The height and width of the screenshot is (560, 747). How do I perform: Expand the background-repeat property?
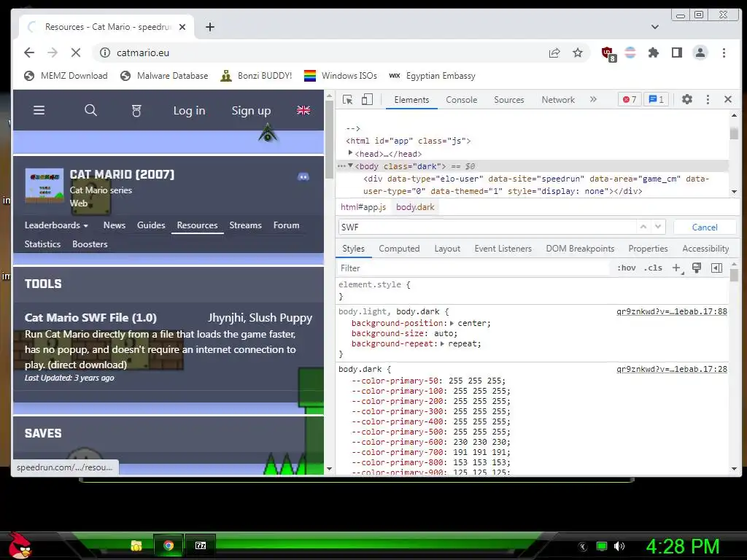pos(442,344)
